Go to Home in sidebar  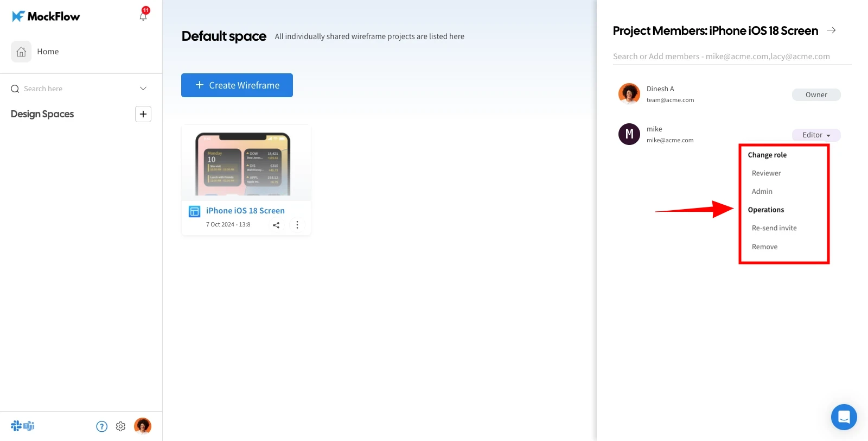coord(48,52)
